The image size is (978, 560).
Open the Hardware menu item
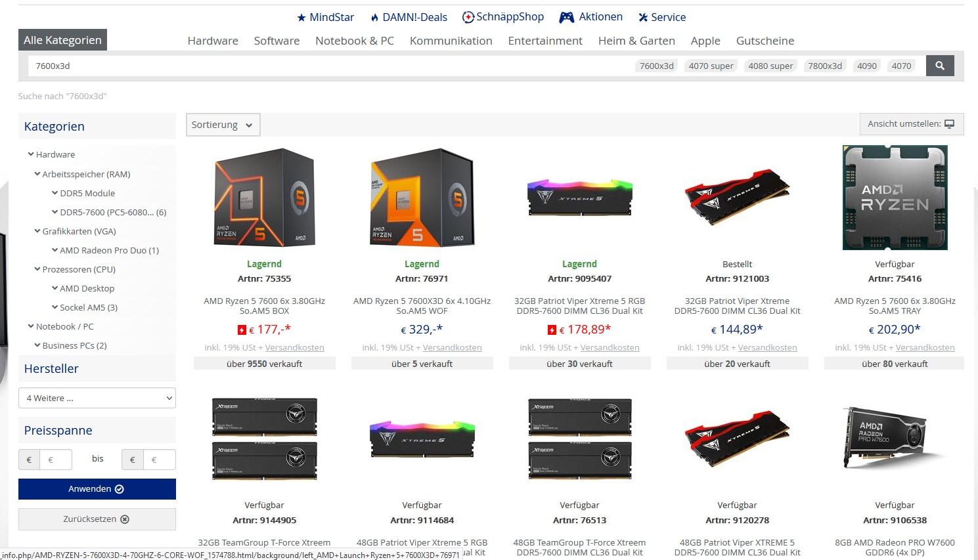pos(213,41)
